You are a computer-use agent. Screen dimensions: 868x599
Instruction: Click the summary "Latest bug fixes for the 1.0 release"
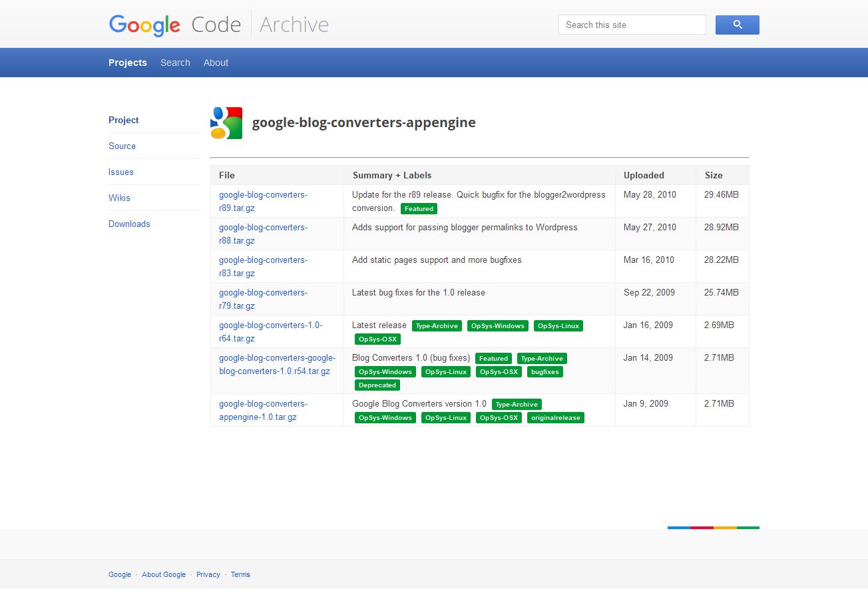(x=419, y=292)
